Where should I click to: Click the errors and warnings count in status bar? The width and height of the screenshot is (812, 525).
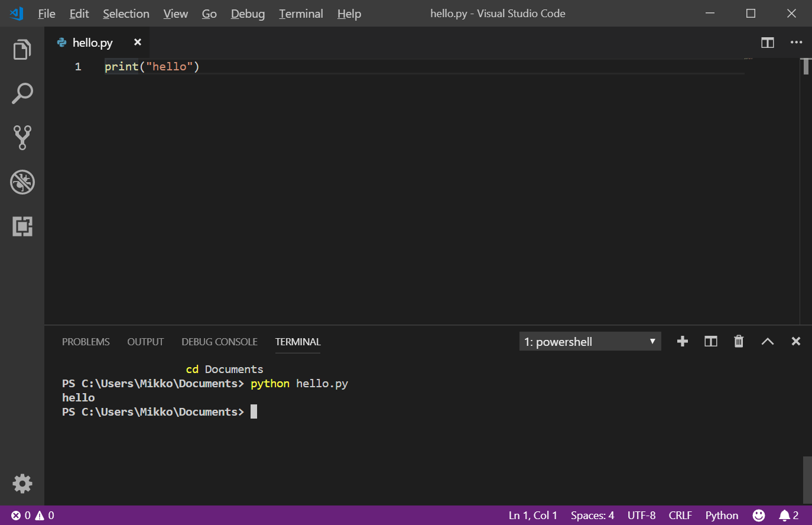pyautogui.click(x=33, y=516)
